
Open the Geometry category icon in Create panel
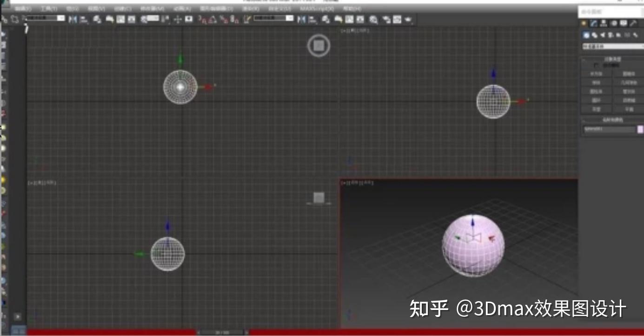(586, 35)
